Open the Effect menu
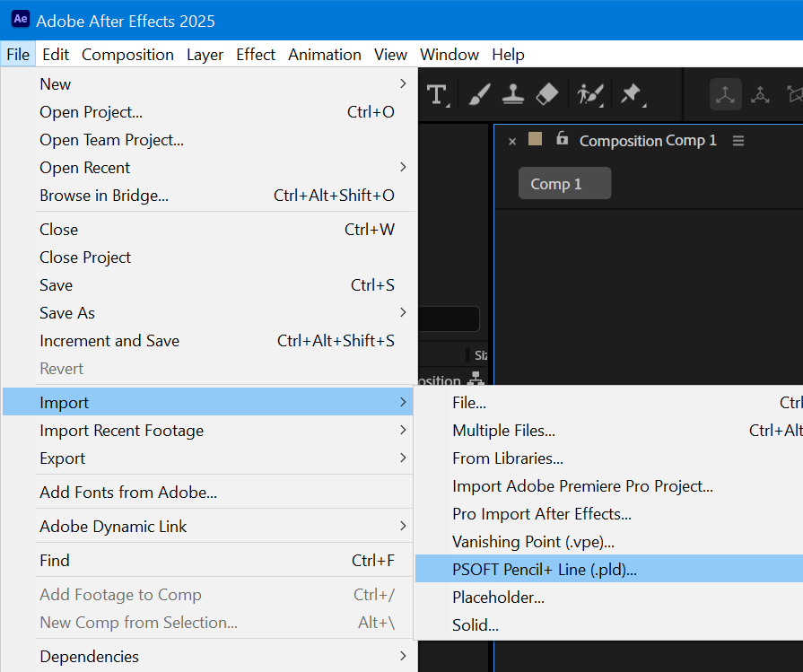This screenshot has width=803, height=672. pyautogui.click(x=256, y=55)
